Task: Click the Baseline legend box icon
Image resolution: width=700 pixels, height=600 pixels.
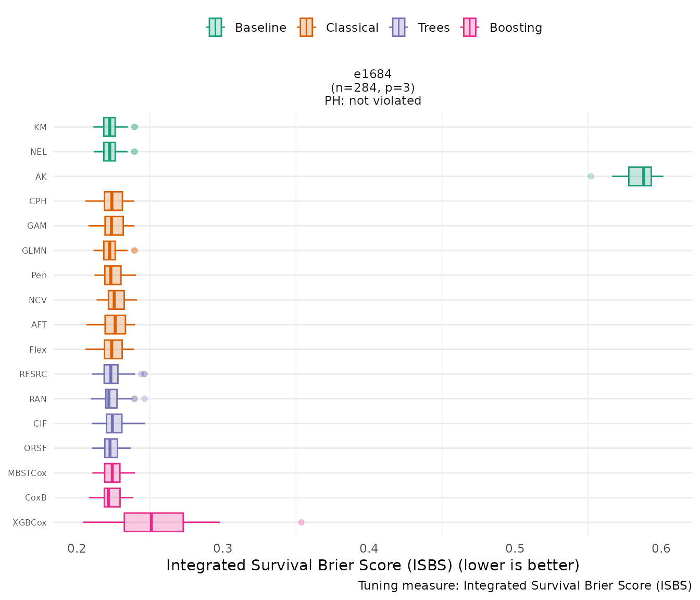Action: click(x=215, y=27)
